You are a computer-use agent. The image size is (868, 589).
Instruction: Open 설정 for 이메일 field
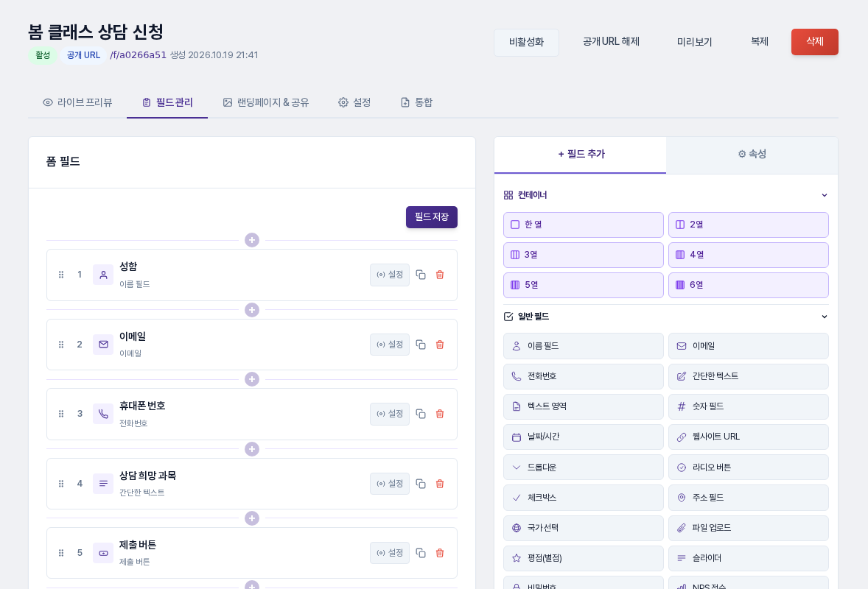(x=390, y=345)
